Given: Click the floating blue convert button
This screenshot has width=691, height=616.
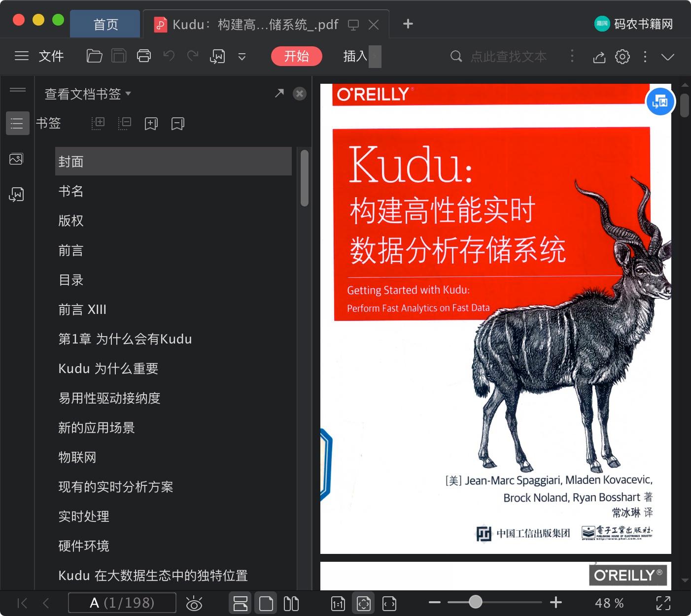Looking at the screenshot, I should [660, 102].
